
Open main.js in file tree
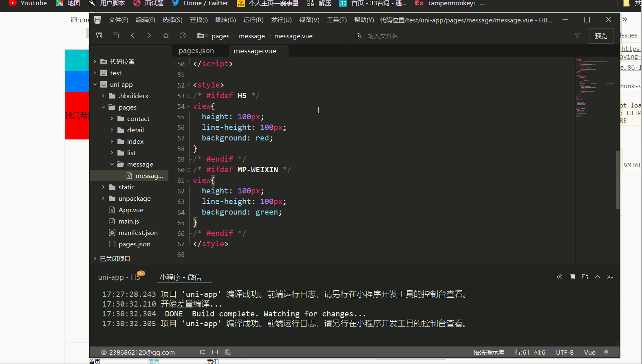128,221
